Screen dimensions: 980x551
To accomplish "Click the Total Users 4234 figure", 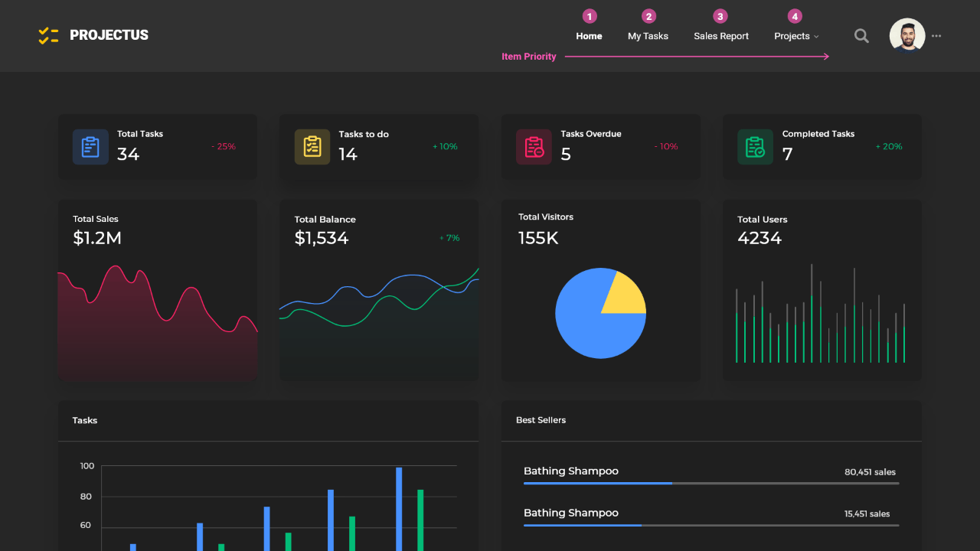I will [759, 238].
